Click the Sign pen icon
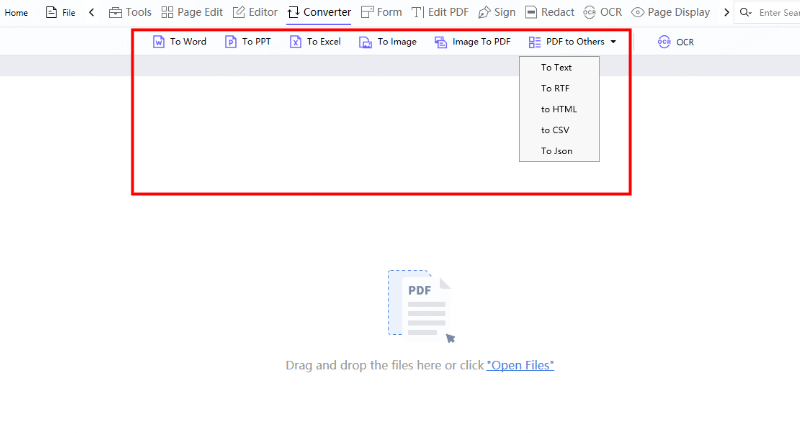The height and width of the screenshot is (433, 800). pos(484,12)
